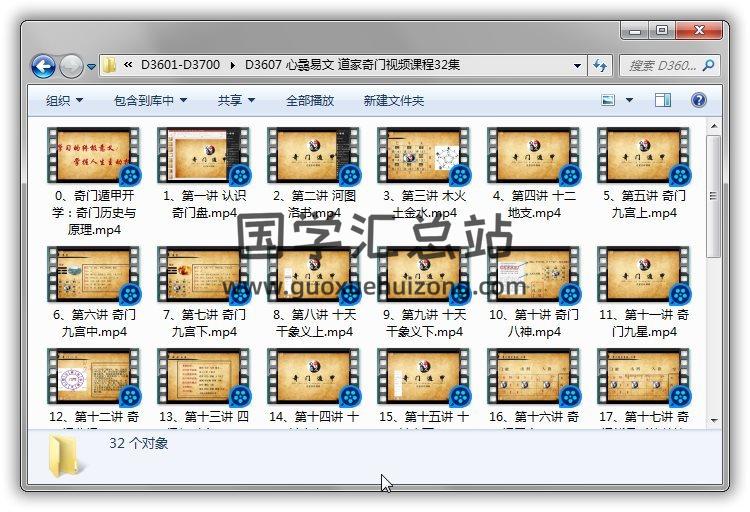
Task: Open the 共享 menu
Action: coord(236,100)
